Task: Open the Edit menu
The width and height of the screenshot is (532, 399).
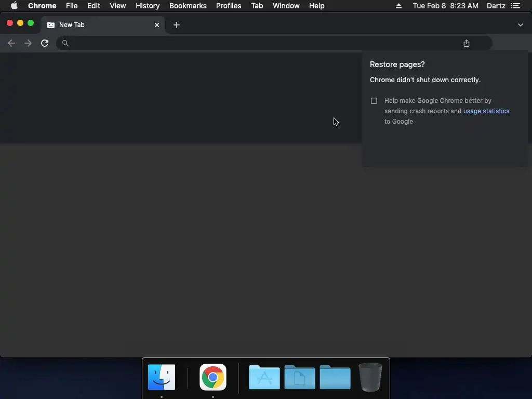Action: pos(94,6)
